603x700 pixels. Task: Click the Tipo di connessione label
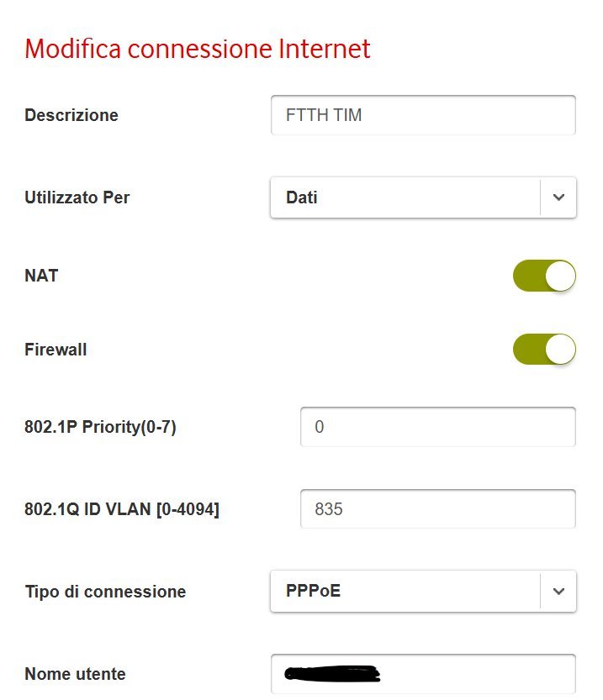105,592
